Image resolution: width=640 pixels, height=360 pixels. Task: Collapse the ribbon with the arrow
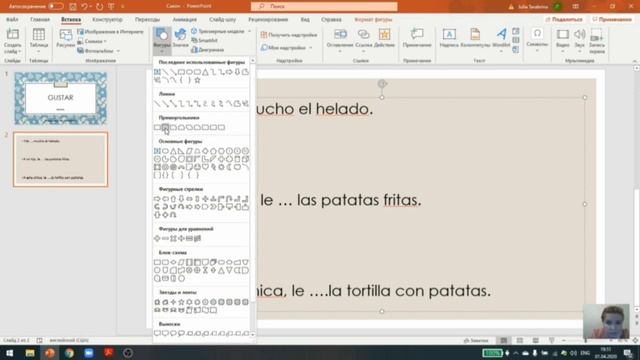click(635, 61)
